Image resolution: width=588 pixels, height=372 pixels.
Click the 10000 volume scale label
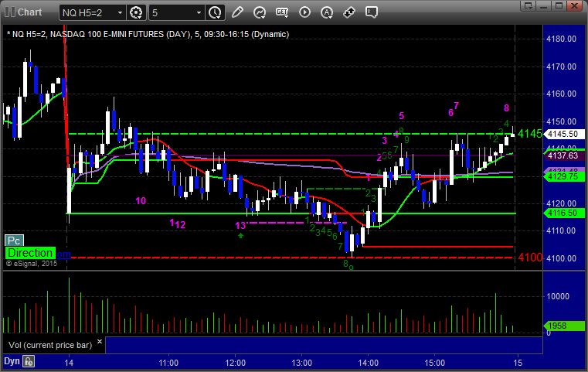pyautogui.click(x=558, y=296)
